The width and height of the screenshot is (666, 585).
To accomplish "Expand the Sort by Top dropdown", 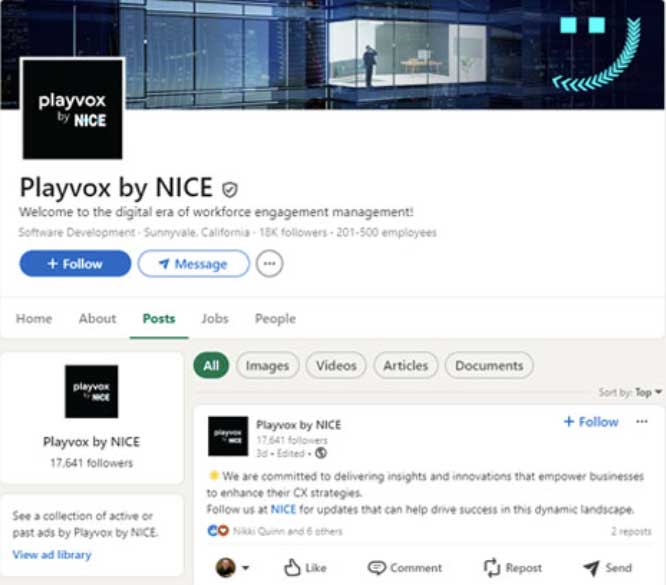I will [x=631, y=393].
